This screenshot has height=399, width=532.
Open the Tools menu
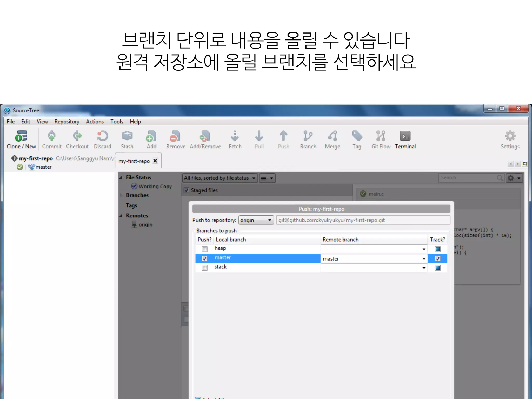click(117, 122)
